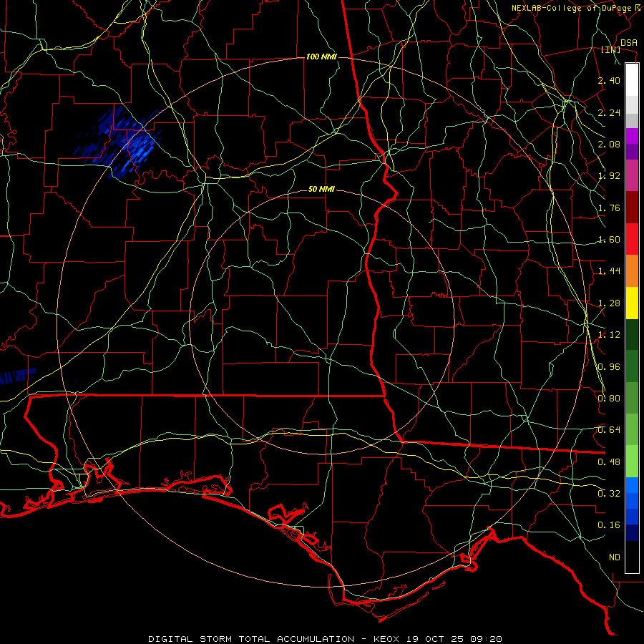Click the '0.48' legend value
This screenshot has width=644, height=644.
609,462
